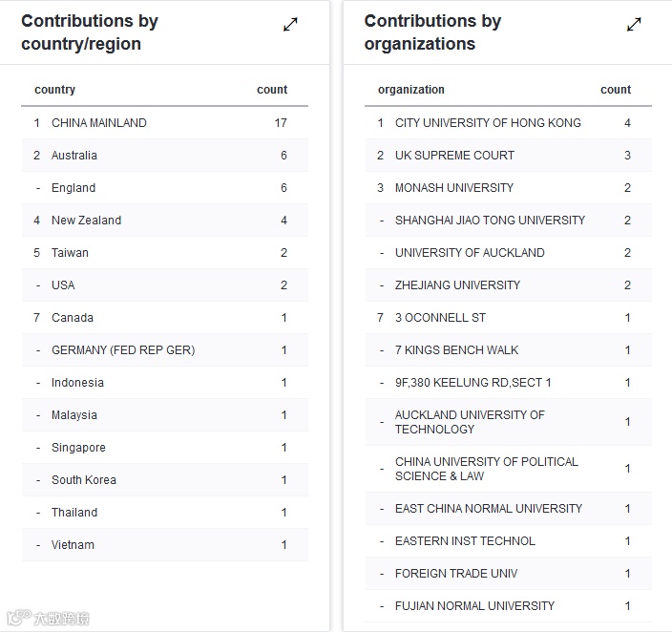Click the Vietnam country row
Viewport: 672px width, 632px height.
tap(73, 545)
